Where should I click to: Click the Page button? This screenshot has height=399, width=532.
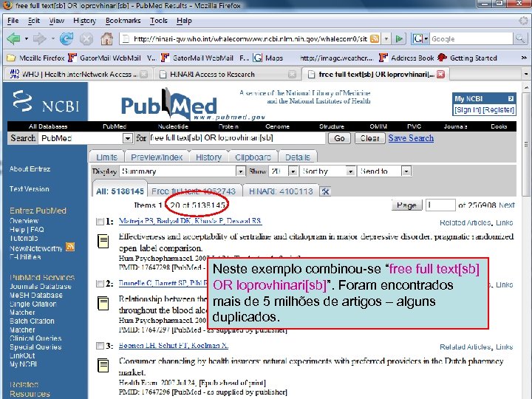click(406, 205)
